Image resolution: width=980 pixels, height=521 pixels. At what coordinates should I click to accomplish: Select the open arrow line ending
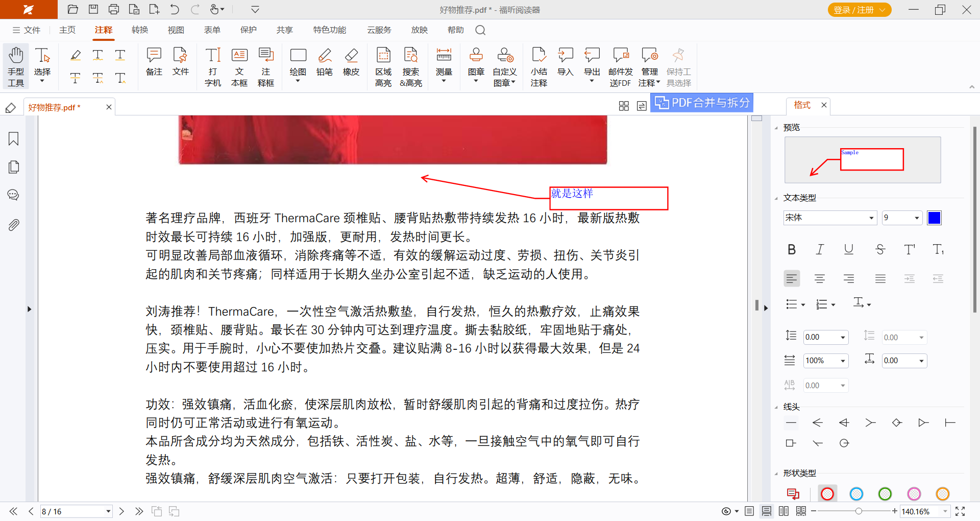(818, 422)
